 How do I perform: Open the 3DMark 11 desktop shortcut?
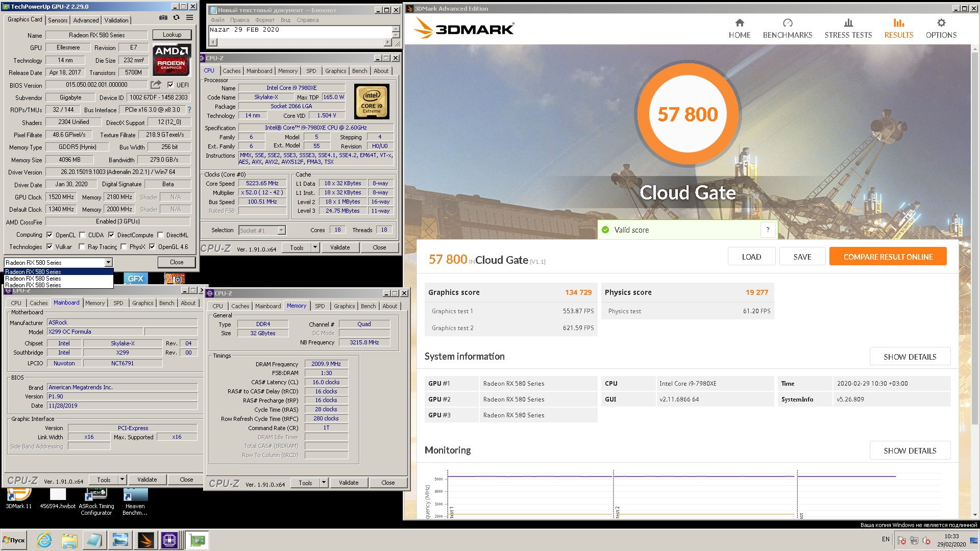pos(19,499)
